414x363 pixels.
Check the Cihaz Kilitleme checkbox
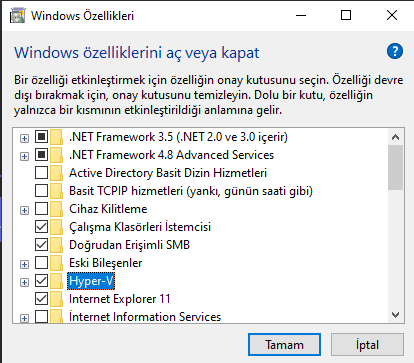[x=41, y=209]
